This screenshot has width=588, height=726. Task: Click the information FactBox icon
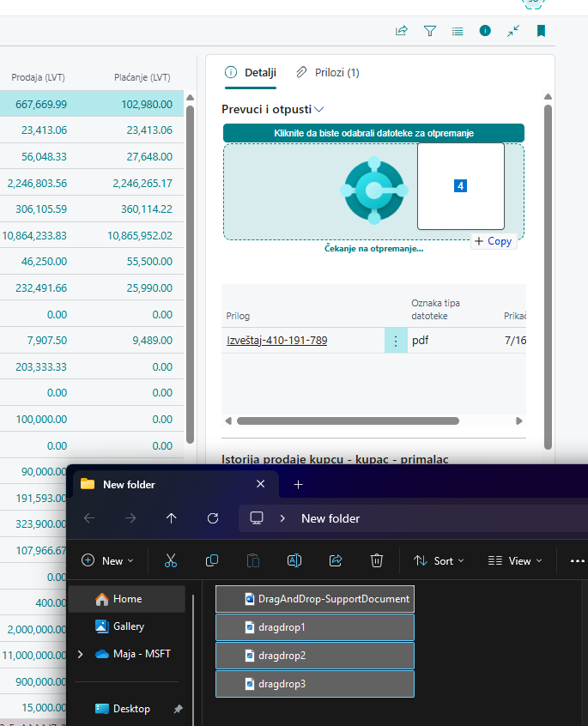click(485, 31)
